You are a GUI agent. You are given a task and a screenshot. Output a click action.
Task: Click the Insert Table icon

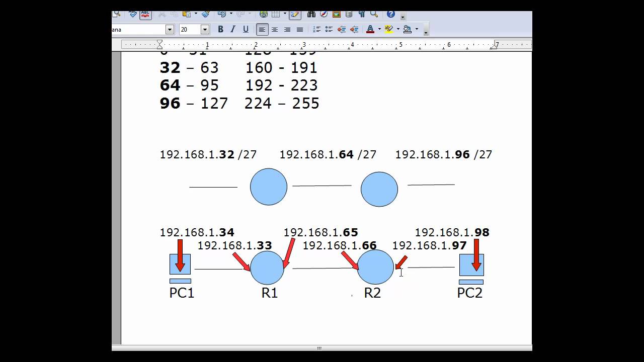click(x=276, y=14)
